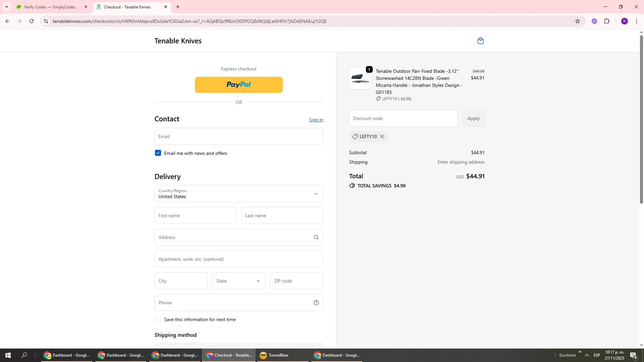
Task: Click the taskbar clock and date
Action: (x=614, y=355)
